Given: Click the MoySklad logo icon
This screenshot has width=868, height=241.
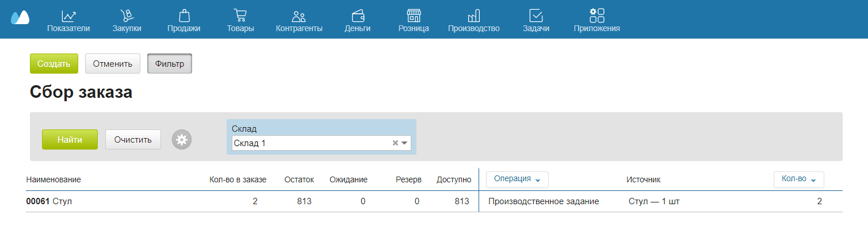Looking at the screenshot, I should 20,17.
